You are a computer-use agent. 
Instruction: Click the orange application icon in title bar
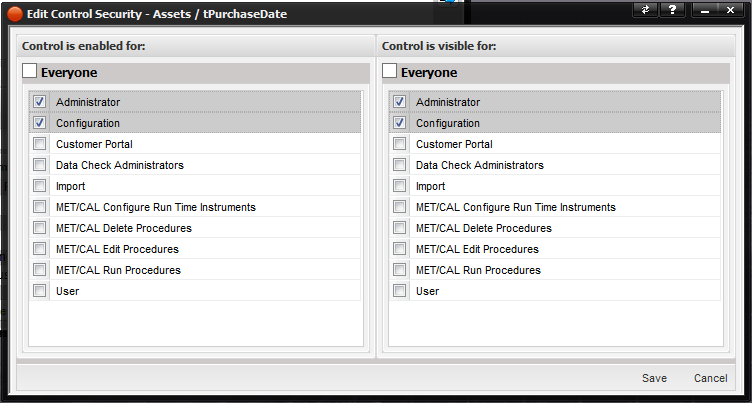(x=15, y=14)
